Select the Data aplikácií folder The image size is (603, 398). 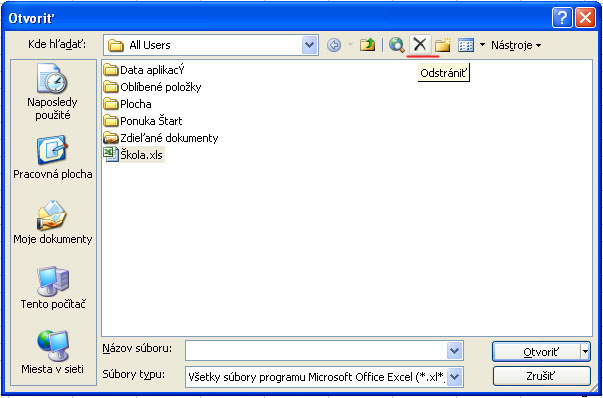144,70
